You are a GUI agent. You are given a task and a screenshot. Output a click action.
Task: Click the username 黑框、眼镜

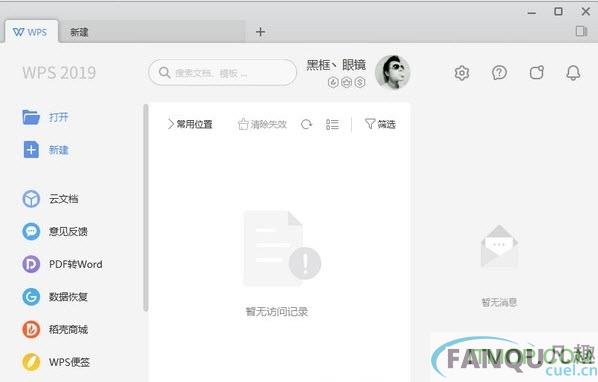336,65
